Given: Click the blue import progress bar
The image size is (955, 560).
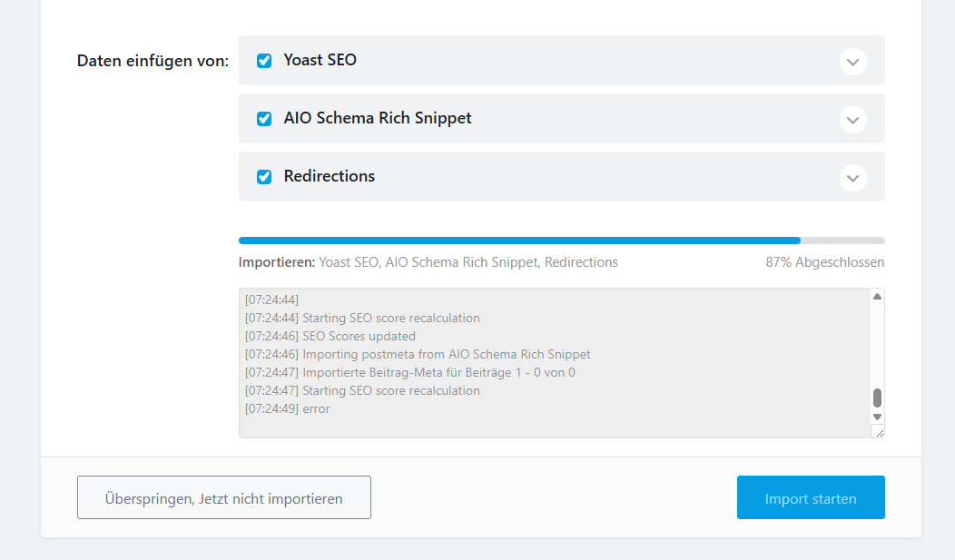Looking at the screenshot, I should coord(519,241).
